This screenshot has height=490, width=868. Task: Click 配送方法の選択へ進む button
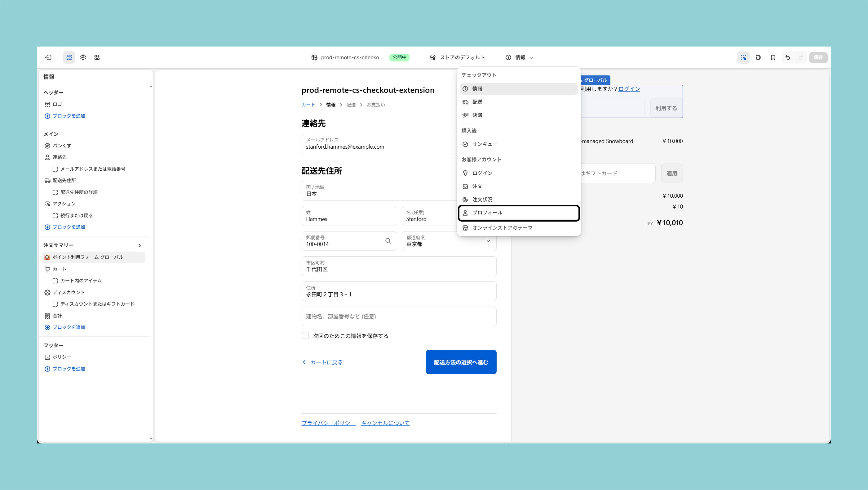[x=461, y=362]
